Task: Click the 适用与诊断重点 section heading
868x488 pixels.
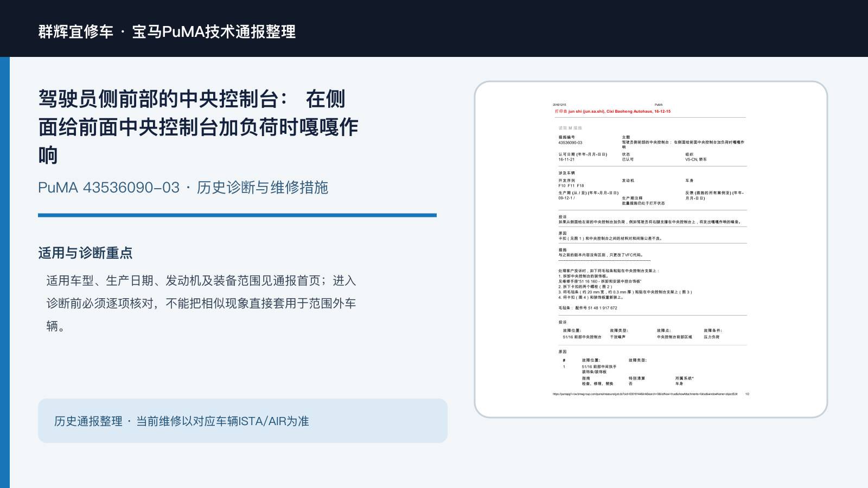Action: point(85,253)
